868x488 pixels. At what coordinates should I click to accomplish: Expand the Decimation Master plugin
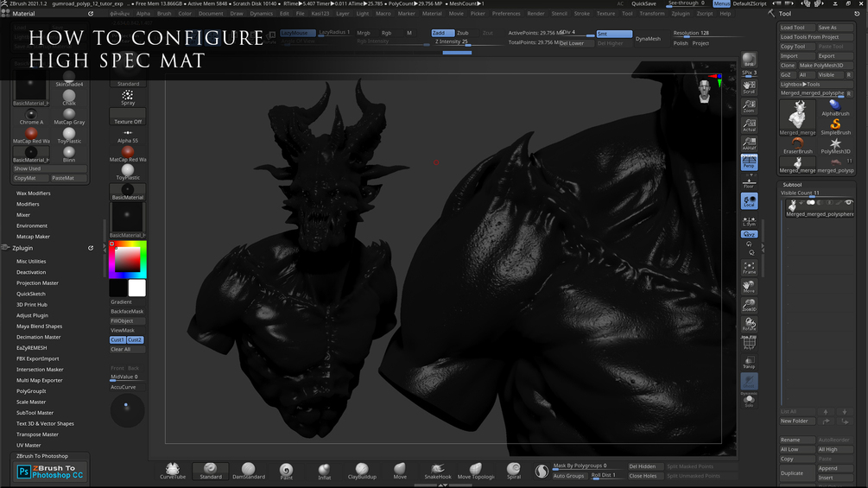39,337
